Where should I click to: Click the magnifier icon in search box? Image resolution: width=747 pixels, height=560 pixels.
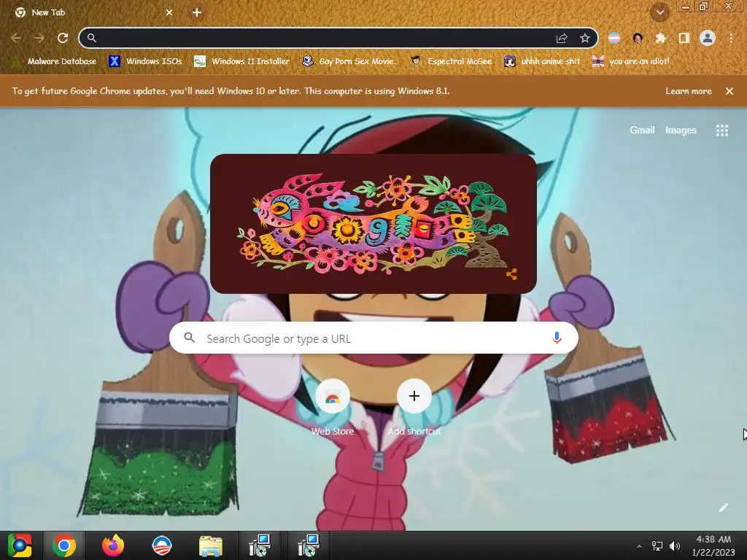[189, 338]
